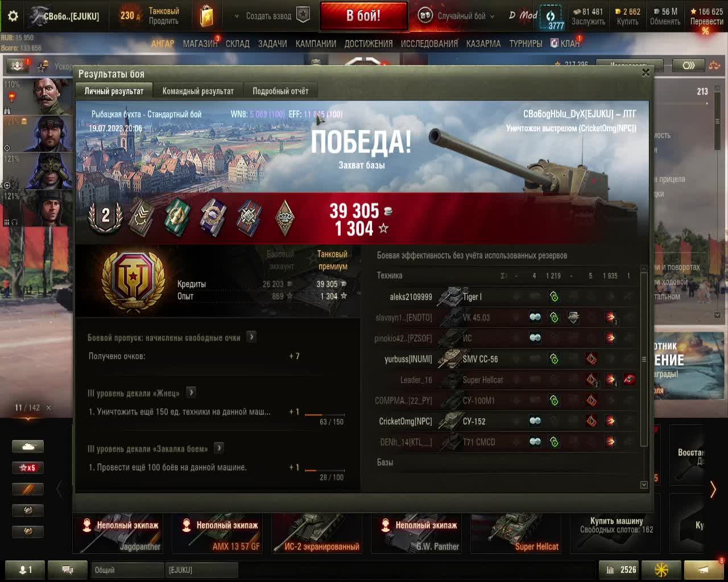Viewport: 728px width, 582px height.
Task: Toggle the bottom carousel filter icon
Action: coord(28,531)
